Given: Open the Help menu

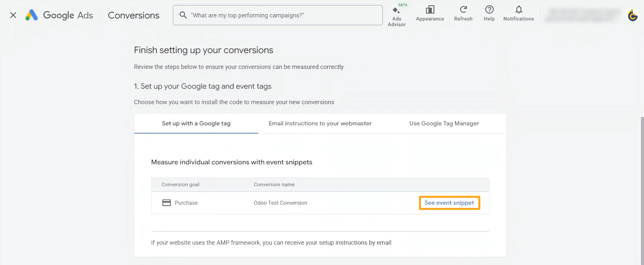Looking at the screenshot, I should (x=489, y=14).
